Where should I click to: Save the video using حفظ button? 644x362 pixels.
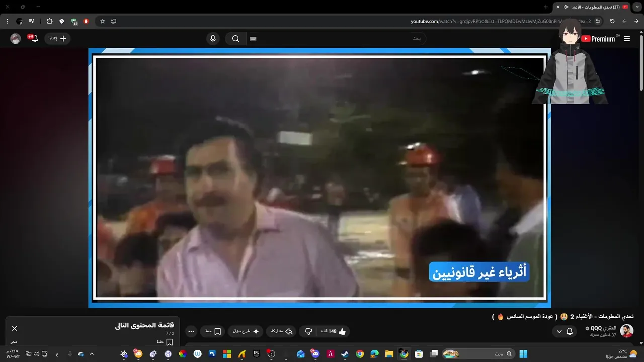(213, 331)
